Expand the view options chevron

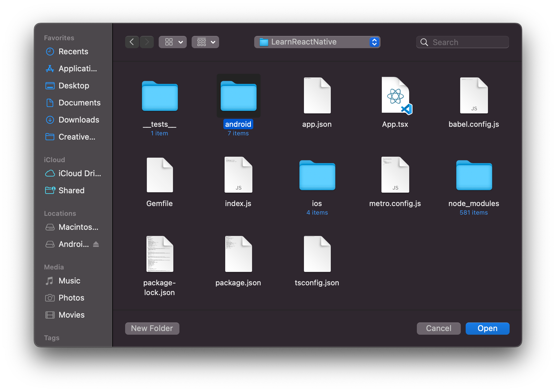[x=181, y=42]
